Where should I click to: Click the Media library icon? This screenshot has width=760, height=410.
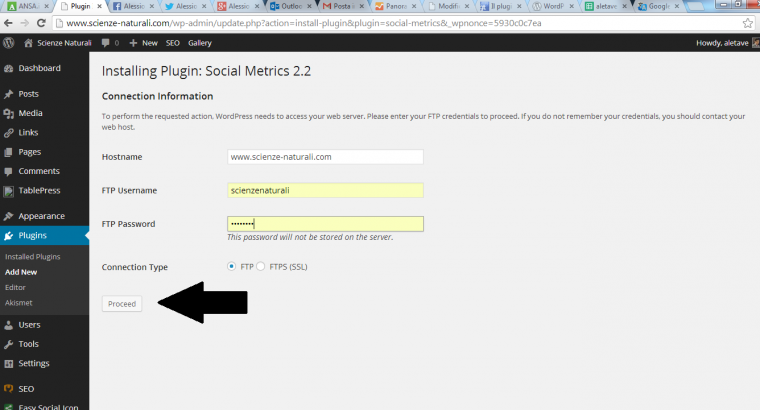pos(8,113)
